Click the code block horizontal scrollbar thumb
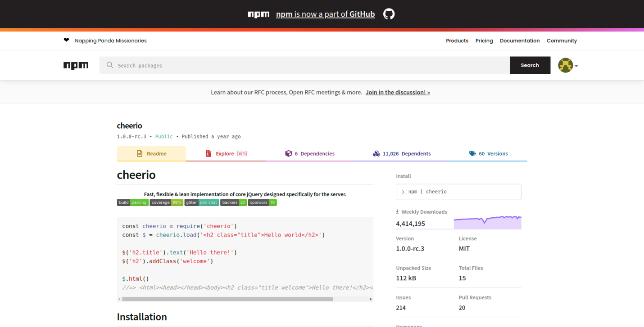This screenshot has width=644, height=327. tap(227, 299)
